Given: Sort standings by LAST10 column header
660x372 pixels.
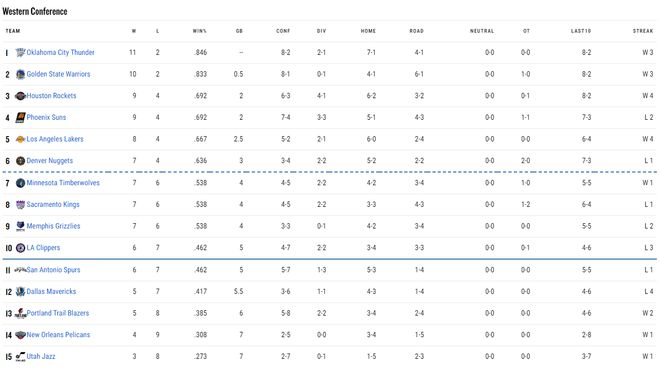Looking at the screenshot, I should [581, 31].
